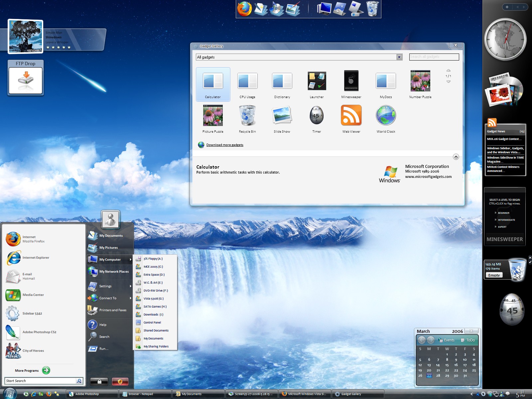Collapse the gadget details pane chevron
The height and width of the screenshot is (399, 532).
click(456, 157)
